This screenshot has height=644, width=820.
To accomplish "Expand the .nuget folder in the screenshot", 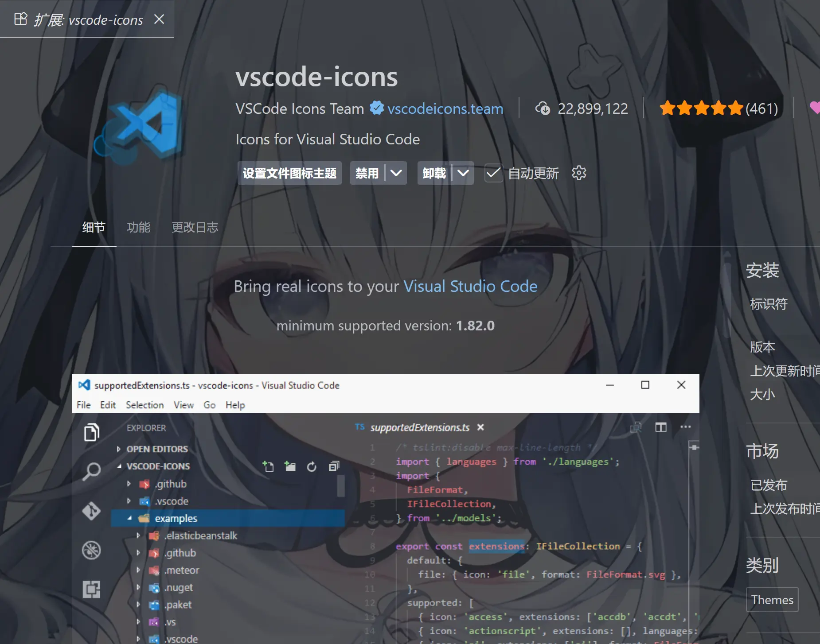I will [138, 587].
